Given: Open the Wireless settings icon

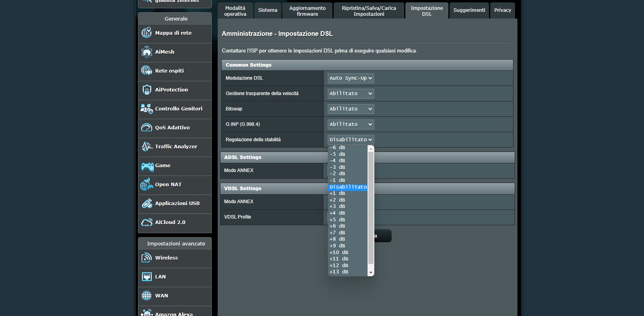Looking at the screenshot, I should point(146,258).
